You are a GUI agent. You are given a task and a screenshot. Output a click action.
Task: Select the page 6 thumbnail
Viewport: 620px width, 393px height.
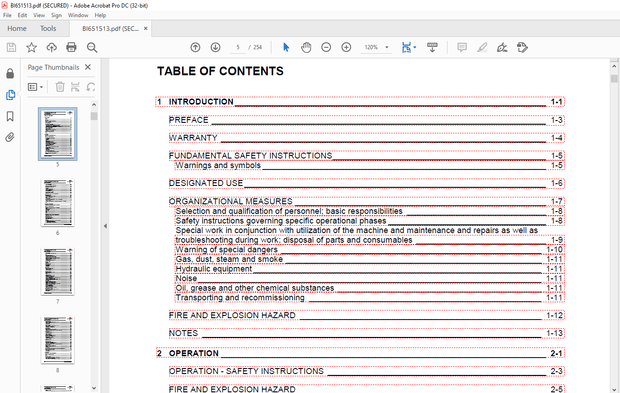tap(58, 203)
